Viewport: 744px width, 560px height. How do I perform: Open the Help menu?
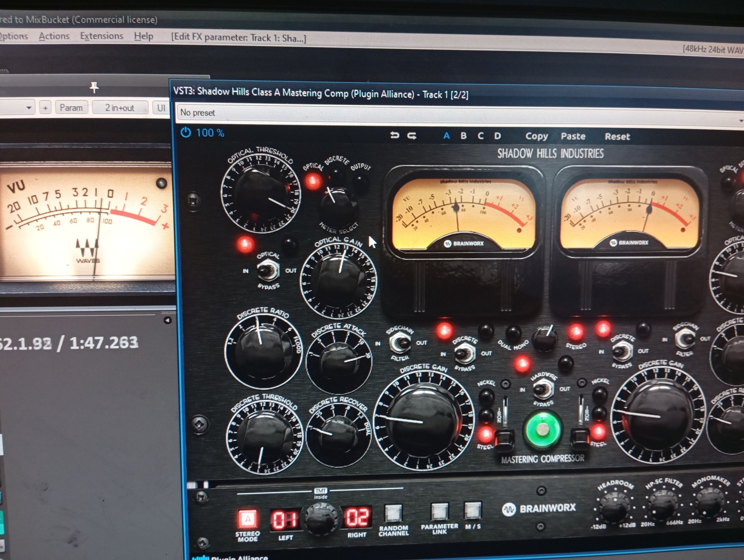(x=144, y=36)
